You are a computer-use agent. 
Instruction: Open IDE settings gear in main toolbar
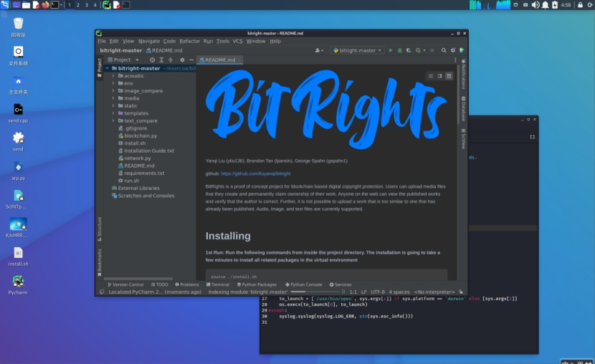[452, 51]
